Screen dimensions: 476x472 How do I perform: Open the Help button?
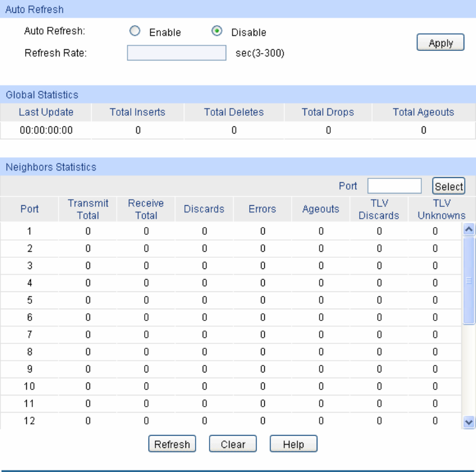pyautogui.click(x=293, y=444)
